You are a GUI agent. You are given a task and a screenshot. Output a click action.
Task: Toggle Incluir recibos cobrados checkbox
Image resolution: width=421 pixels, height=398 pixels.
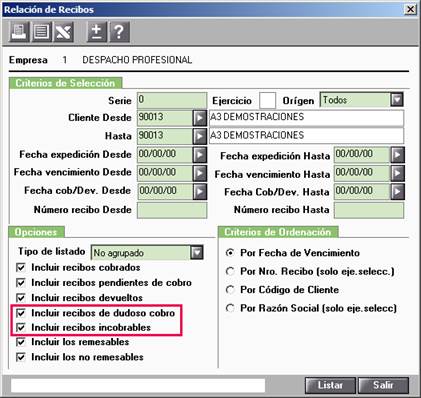[21, 267]
